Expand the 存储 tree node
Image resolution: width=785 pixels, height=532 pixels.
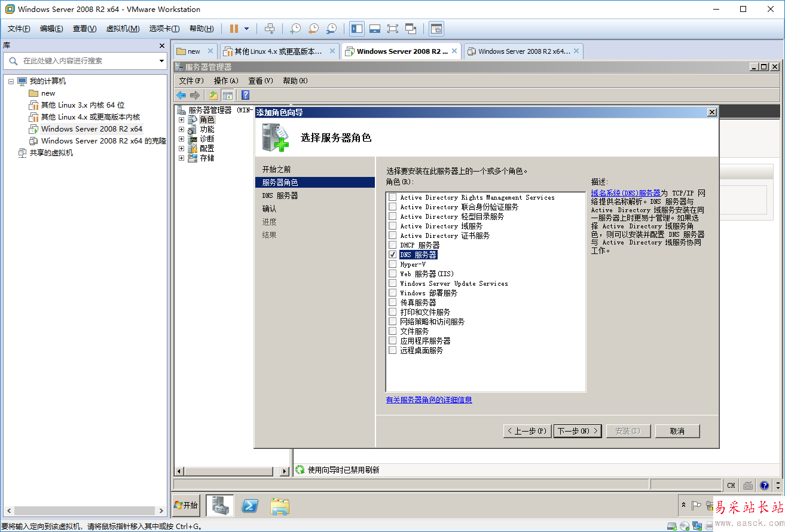pos(181,158)
